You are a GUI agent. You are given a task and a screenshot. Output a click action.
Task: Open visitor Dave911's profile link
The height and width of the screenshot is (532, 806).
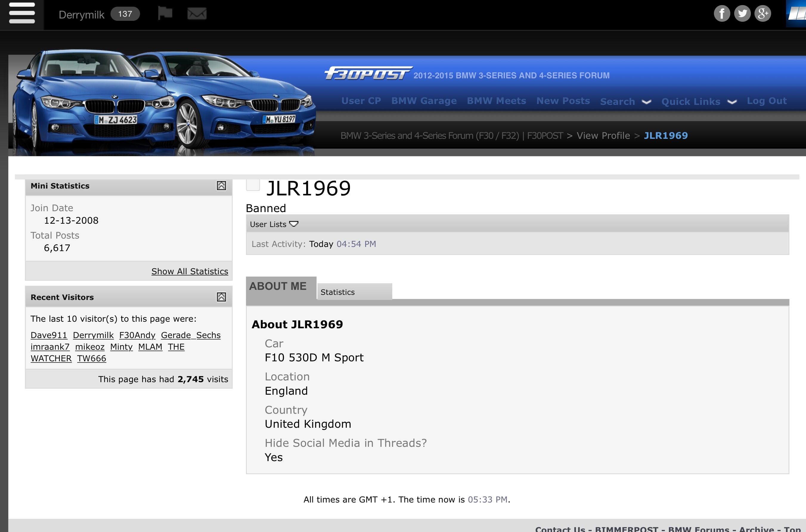tap(49, 335)
